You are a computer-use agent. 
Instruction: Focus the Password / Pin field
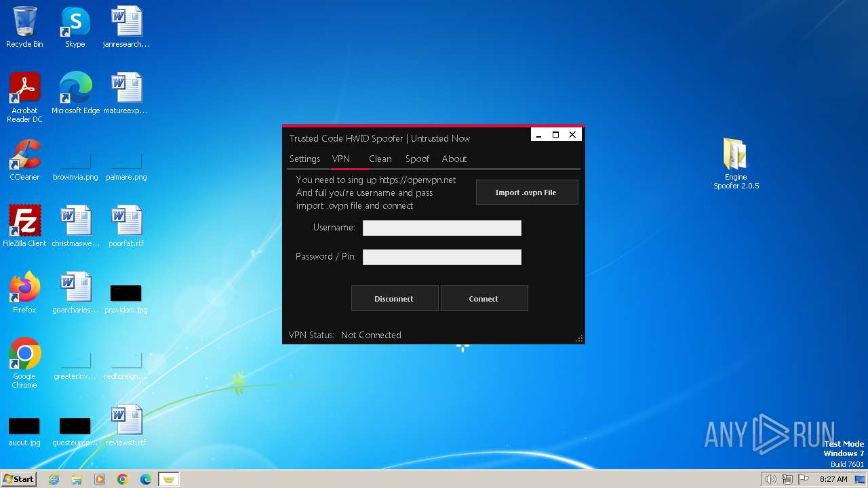tap(442, 257)
